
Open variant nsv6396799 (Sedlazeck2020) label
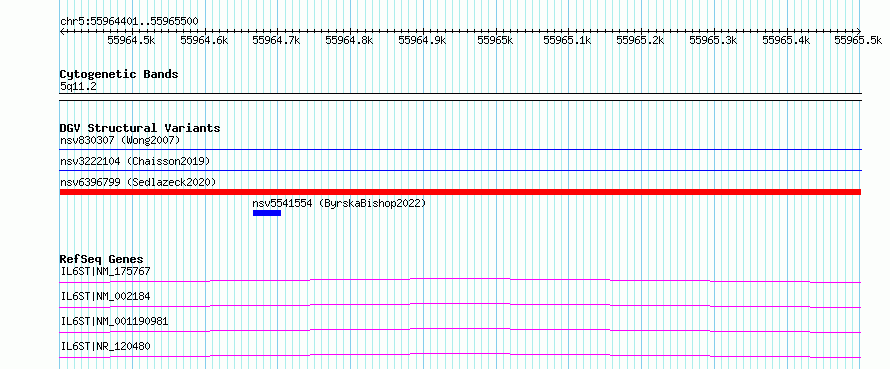tap(138, 182)
